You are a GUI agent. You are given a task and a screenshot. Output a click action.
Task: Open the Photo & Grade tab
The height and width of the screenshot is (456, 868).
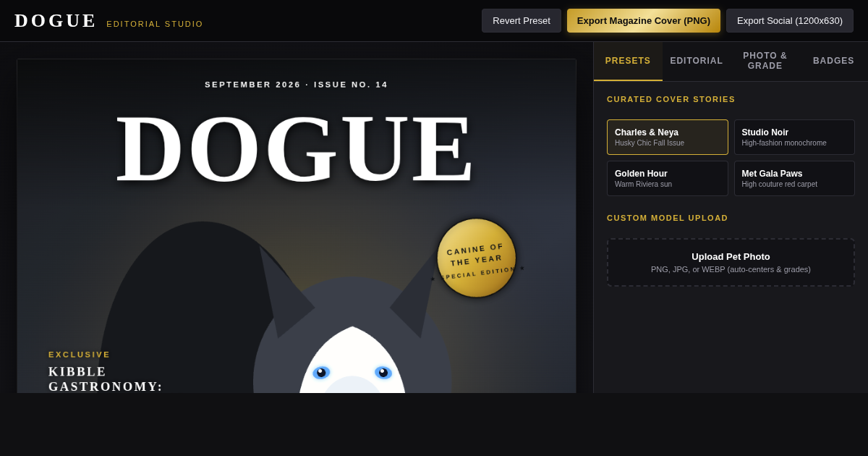[x=765, y=61]
